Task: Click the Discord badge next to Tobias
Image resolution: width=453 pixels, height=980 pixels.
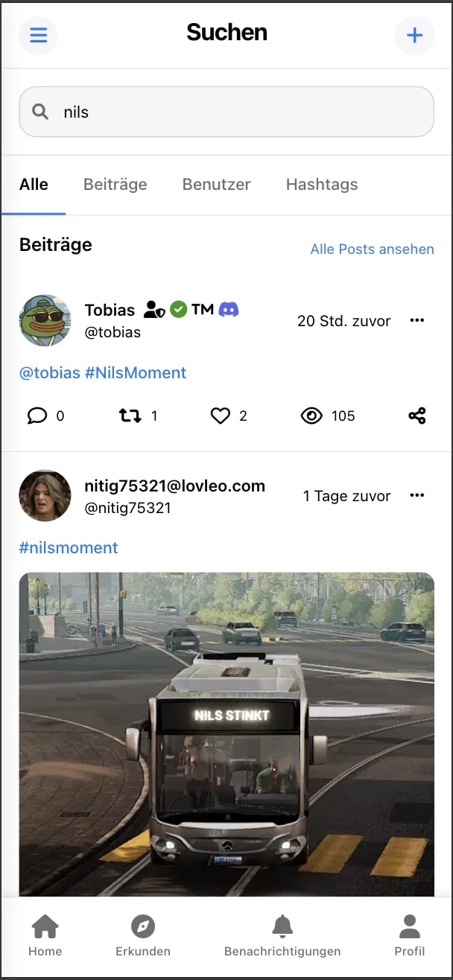Action: [x=229, y=309]
